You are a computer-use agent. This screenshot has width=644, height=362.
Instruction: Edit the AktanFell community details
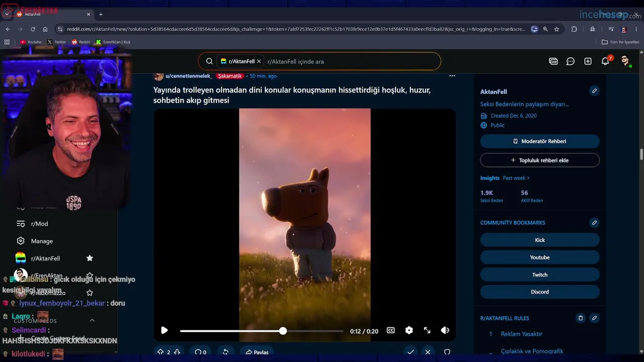point(594,90)
